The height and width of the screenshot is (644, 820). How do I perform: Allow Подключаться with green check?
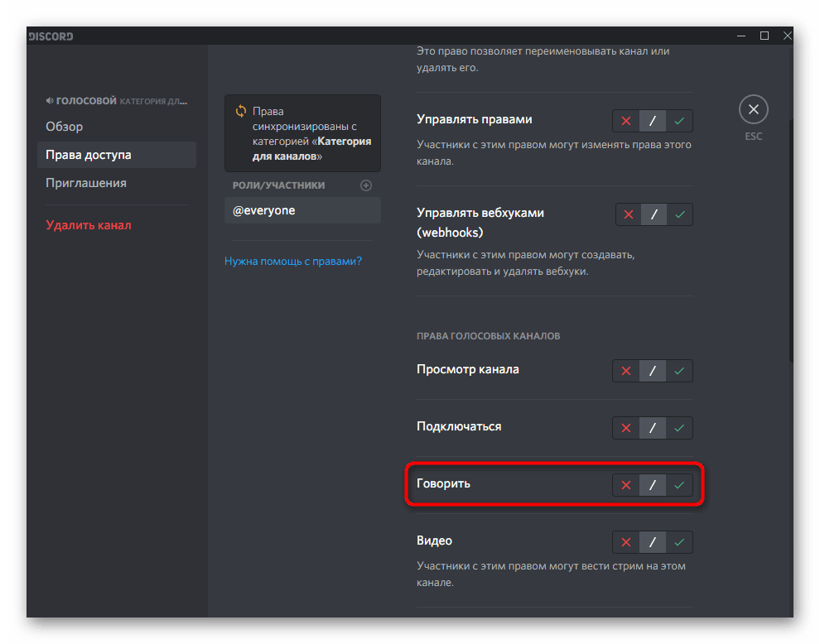click(679, 428)
